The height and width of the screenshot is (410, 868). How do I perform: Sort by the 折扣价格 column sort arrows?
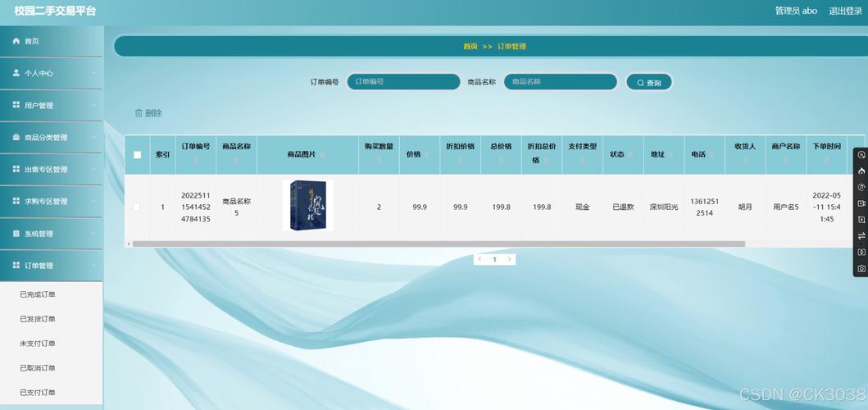coord(460,160)
